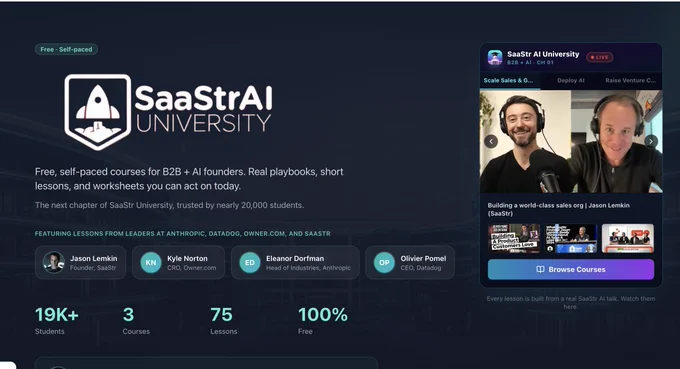Go to previous video with left arrow
Image resolution: width=680 pixels, height=369 pixels.
tap(491, 141)
